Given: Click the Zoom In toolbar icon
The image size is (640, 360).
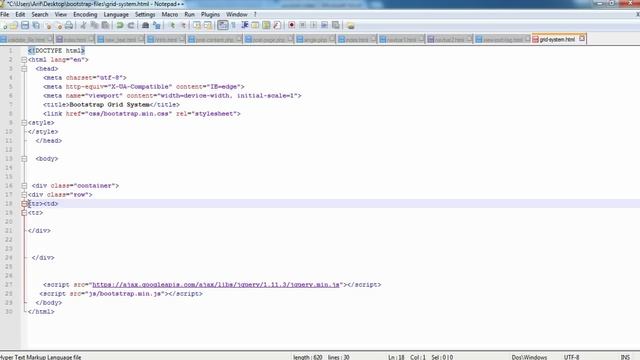Looking at the screenshot, I should [173, 25].
